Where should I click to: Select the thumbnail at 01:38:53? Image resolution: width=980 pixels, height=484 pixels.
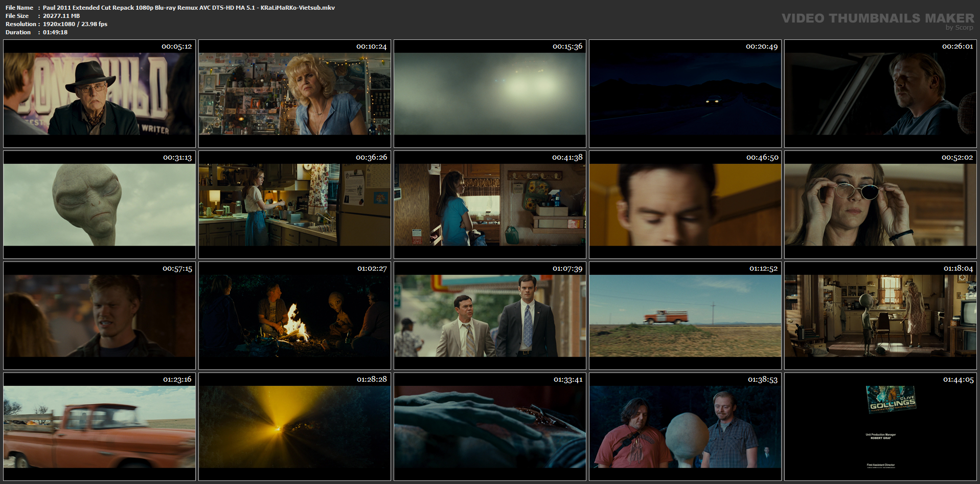[x=685, y=427]
